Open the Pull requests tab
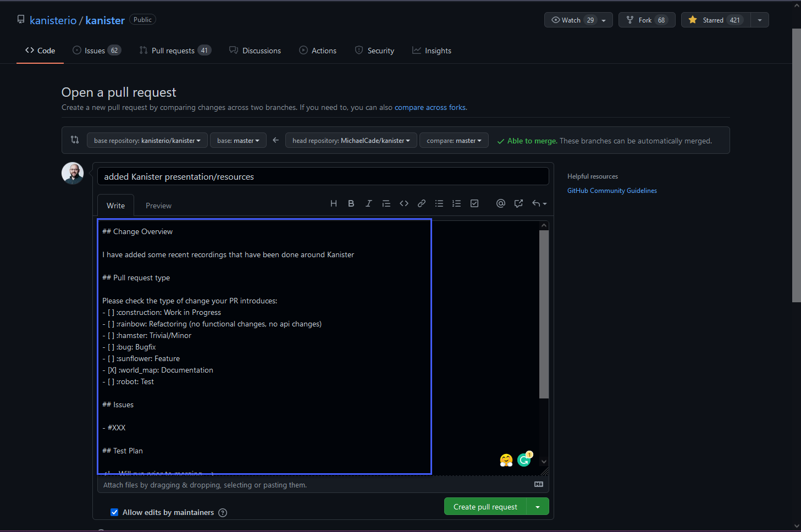801x532 pixels. tap(174, 51)
